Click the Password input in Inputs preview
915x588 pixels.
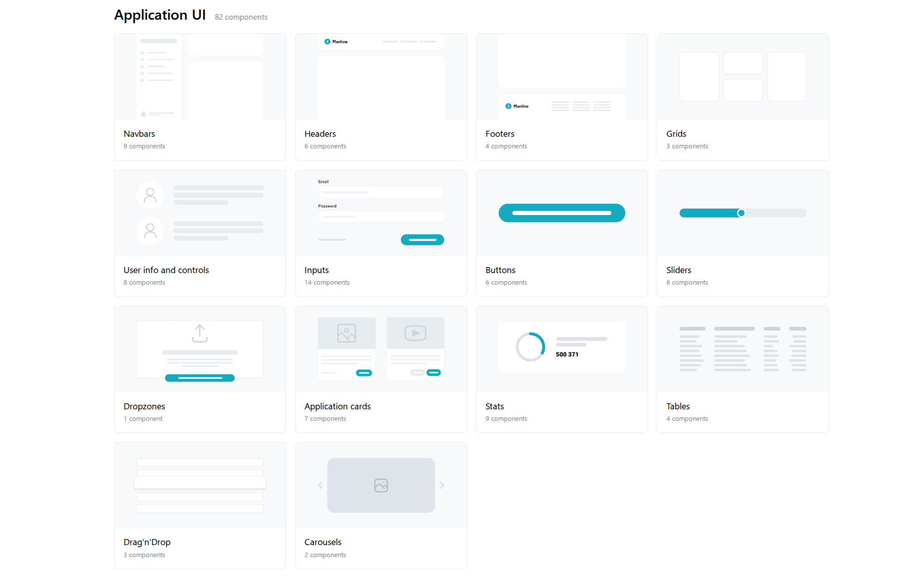point(381,217)
